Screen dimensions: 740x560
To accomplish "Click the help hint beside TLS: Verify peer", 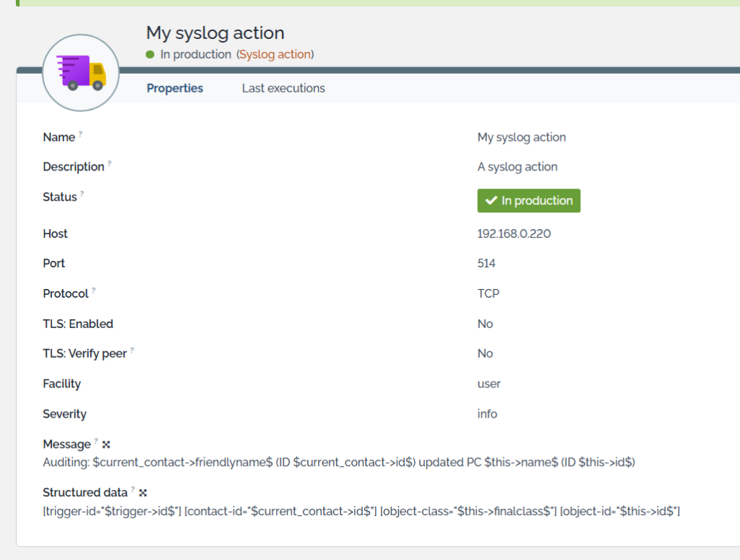I will tap(132, 350).
